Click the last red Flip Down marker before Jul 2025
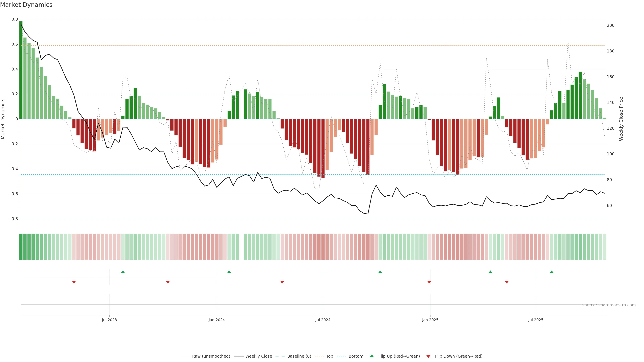The width and height of the screenshot is (644, 362). (506, 282)
